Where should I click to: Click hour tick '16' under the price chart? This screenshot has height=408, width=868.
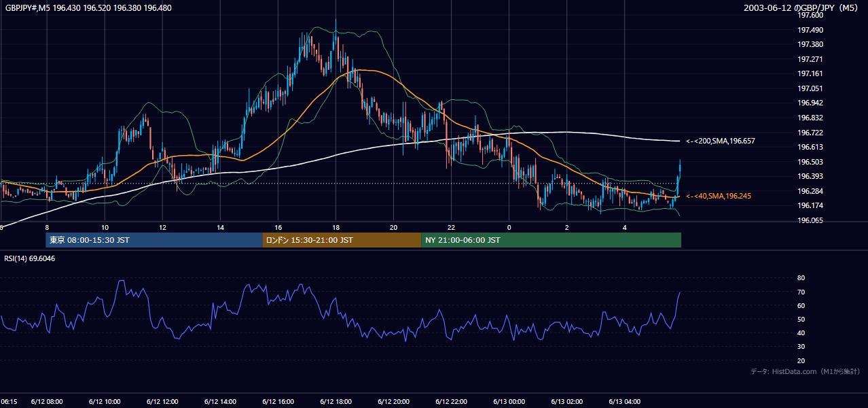(278, 227)
